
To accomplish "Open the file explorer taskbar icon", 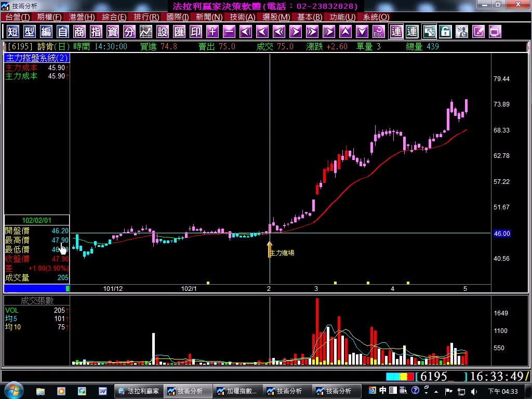I will tap(41, 391).
